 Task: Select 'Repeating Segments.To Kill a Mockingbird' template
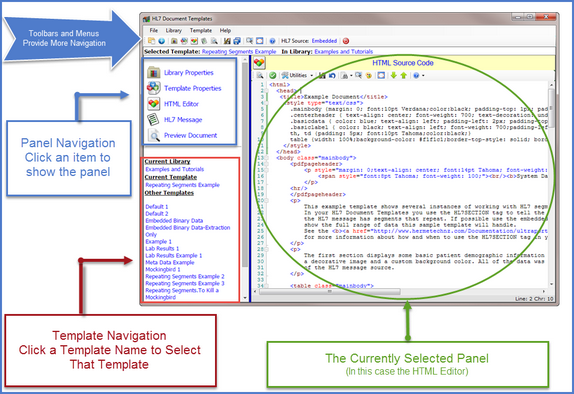click(x=182, y=294)
